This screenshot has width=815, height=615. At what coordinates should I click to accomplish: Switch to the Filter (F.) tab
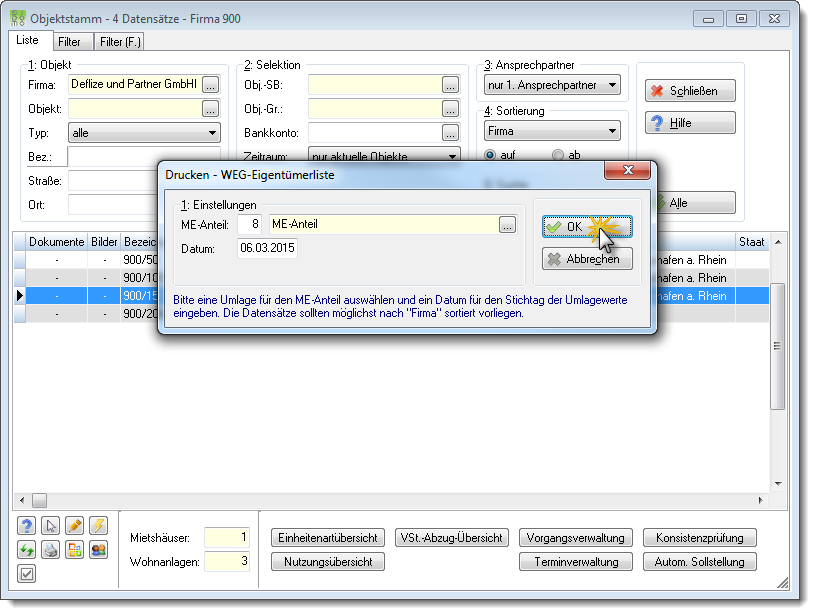pyautogui.click(x=120, y=42)
